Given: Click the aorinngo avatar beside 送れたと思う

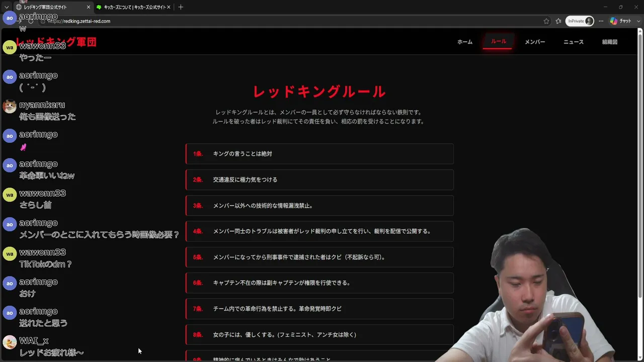Looking at the screenshot, I should (x=10, y=313).
